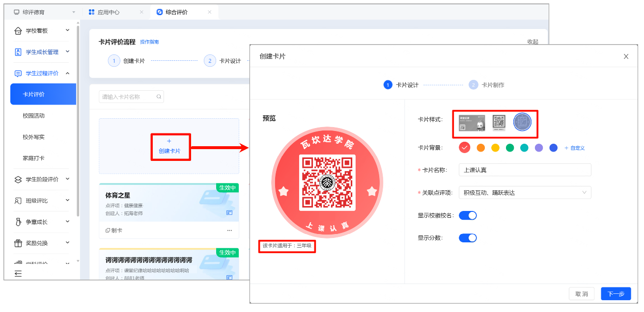644x312 pixels.
Task: Click the 学校看板 house icon in sidebar
Action: tap(18, 30)
